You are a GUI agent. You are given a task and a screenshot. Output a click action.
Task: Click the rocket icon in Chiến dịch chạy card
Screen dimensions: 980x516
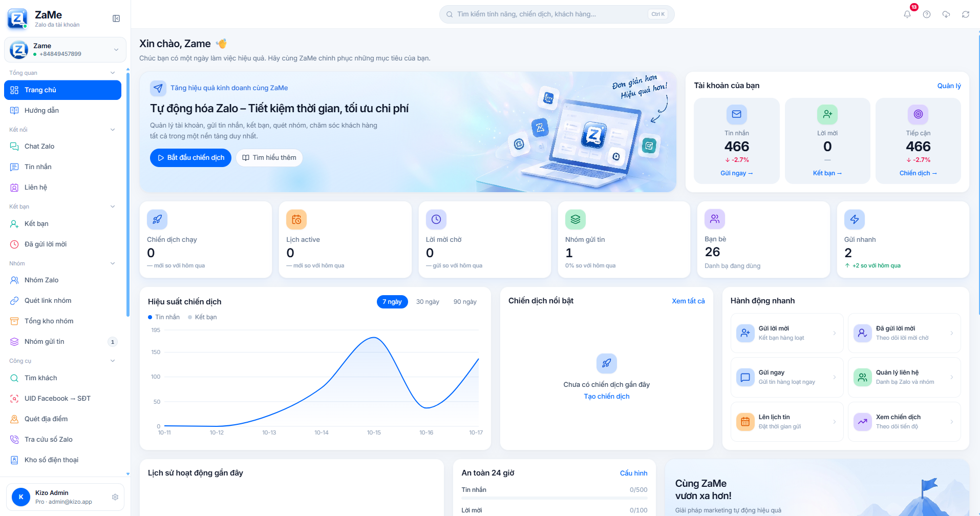point(157,219)
